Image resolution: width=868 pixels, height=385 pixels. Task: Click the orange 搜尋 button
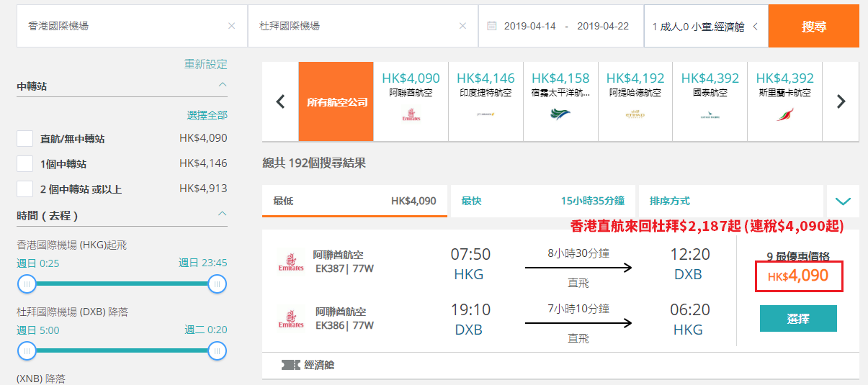coord(814,26)
